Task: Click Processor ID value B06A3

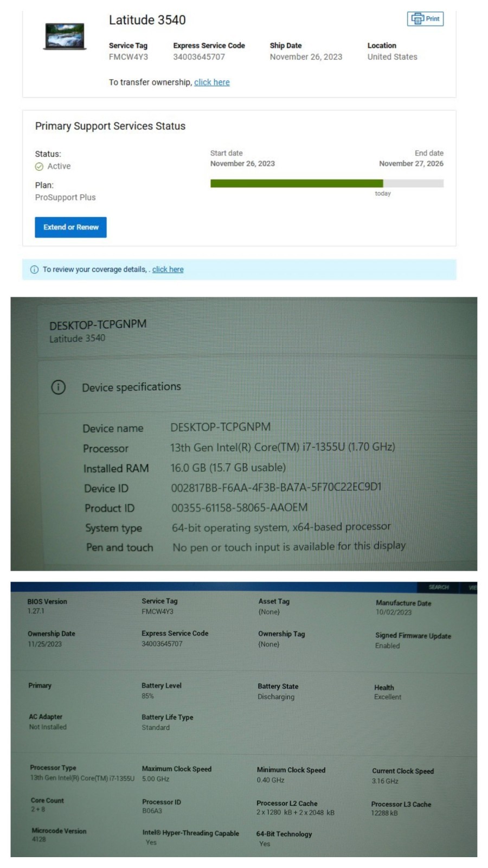Action: coord(152,811)
